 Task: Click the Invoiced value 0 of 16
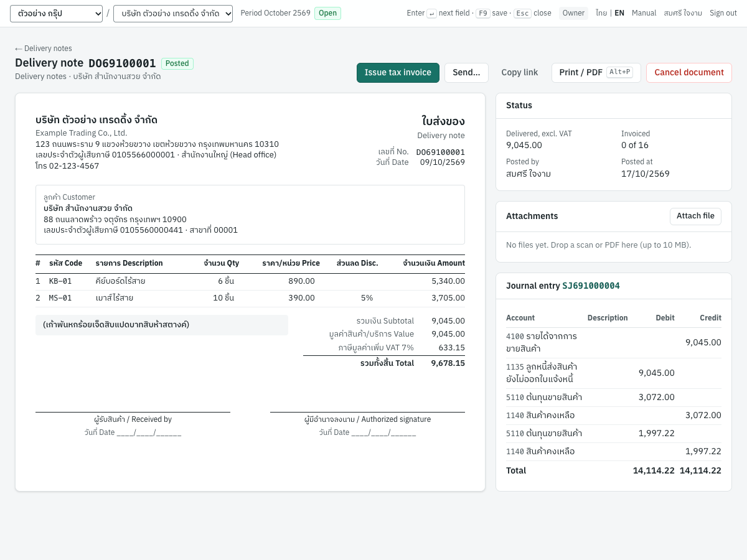click(x=635, y=145)
